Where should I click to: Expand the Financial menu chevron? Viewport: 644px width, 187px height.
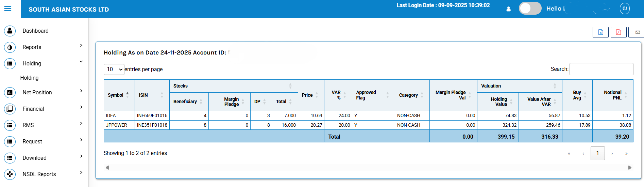[81, 107]
